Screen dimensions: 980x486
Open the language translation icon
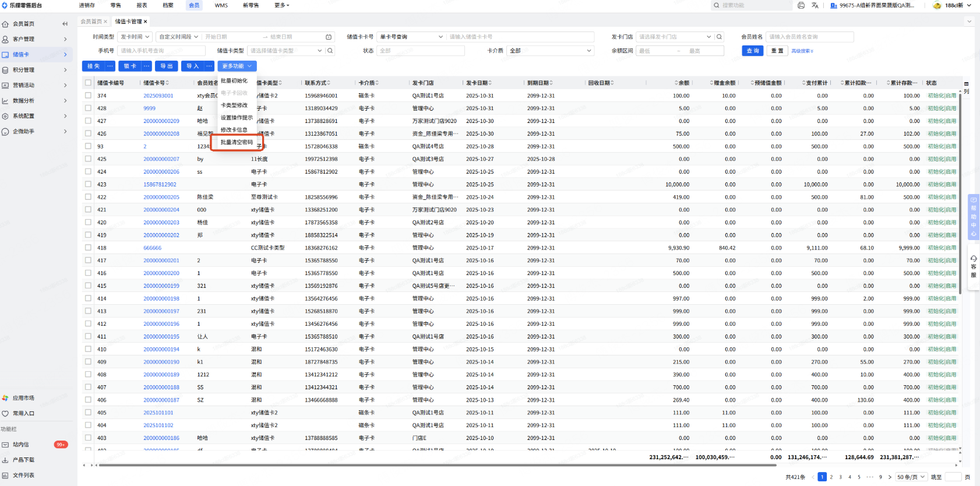815,5
